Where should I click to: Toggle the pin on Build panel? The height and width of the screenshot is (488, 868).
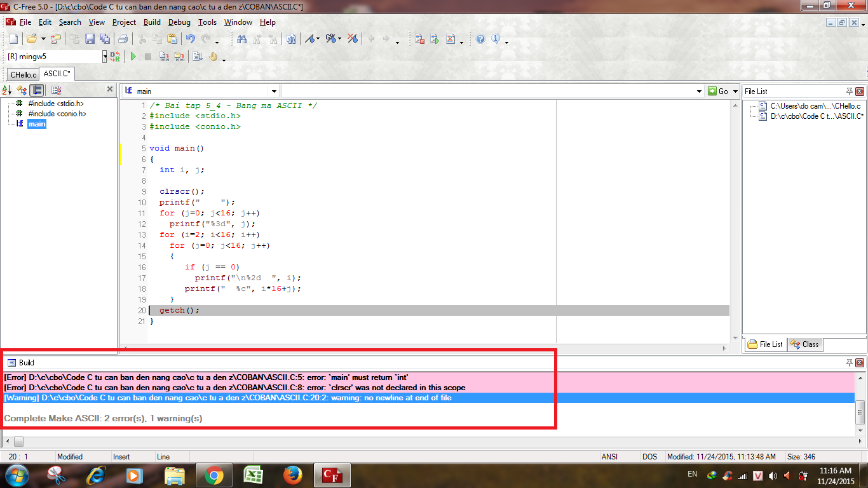click(850, 362)
